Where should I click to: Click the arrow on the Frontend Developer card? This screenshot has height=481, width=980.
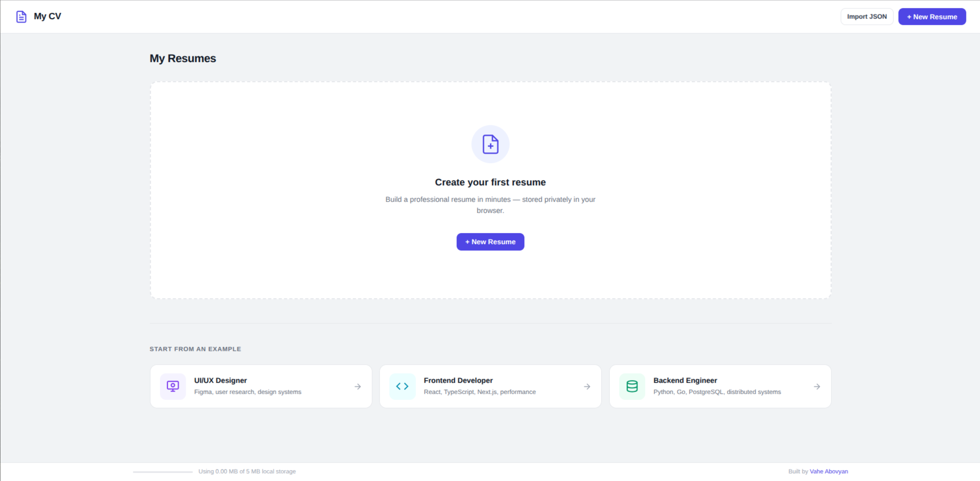(587, 386)
